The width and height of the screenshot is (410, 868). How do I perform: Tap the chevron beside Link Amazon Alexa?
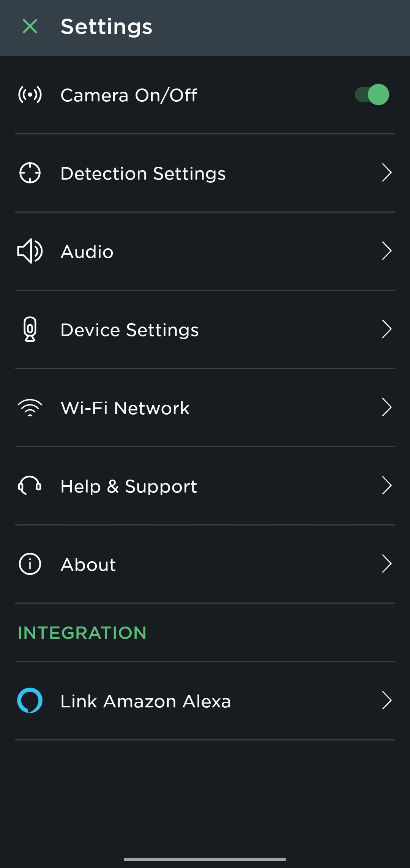point(386,701)
